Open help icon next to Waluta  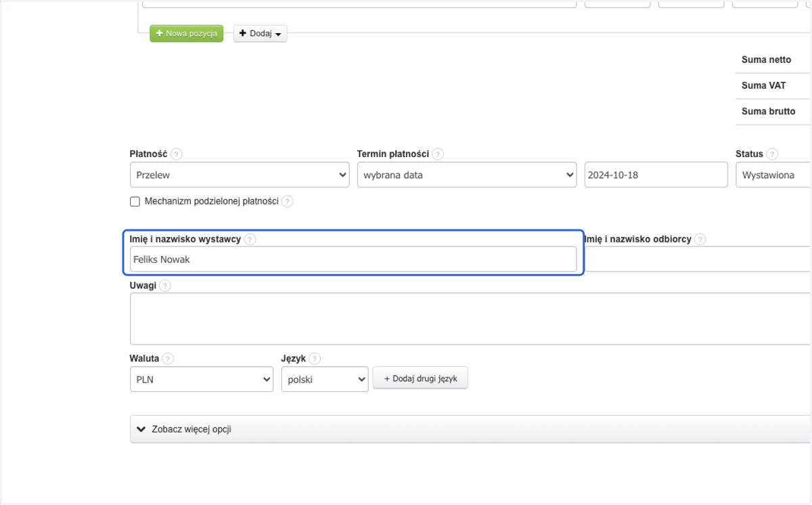coord(168,359)
